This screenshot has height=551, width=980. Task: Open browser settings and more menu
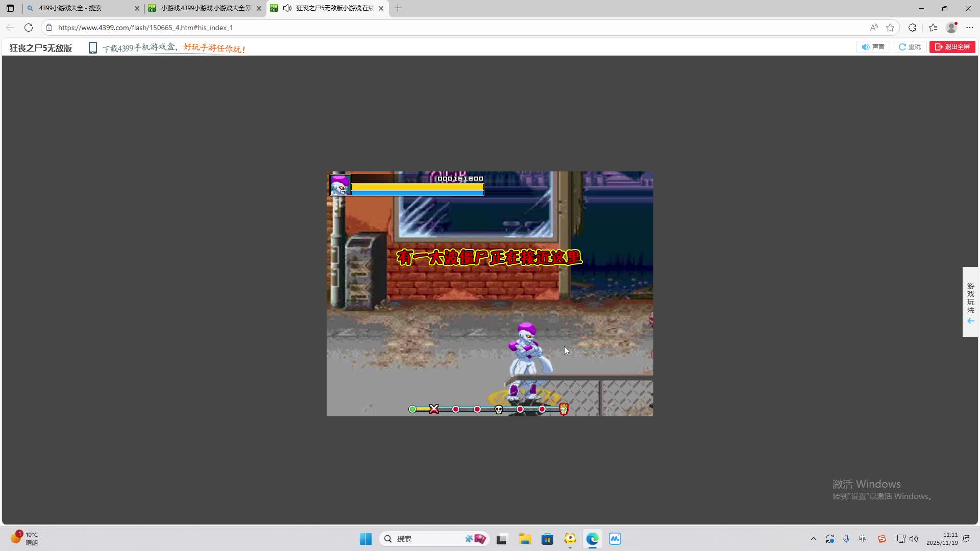tap(970, 28)
